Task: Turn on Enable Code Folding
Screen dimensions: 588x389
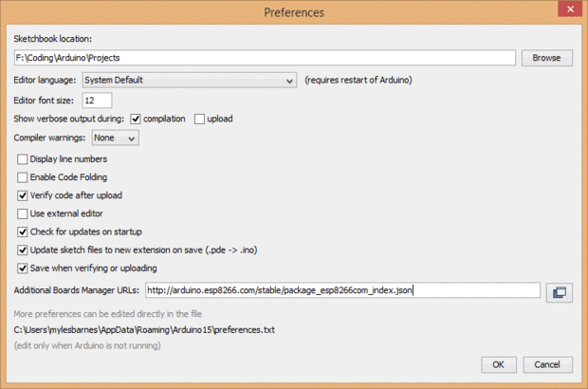Action: [23, 176]
